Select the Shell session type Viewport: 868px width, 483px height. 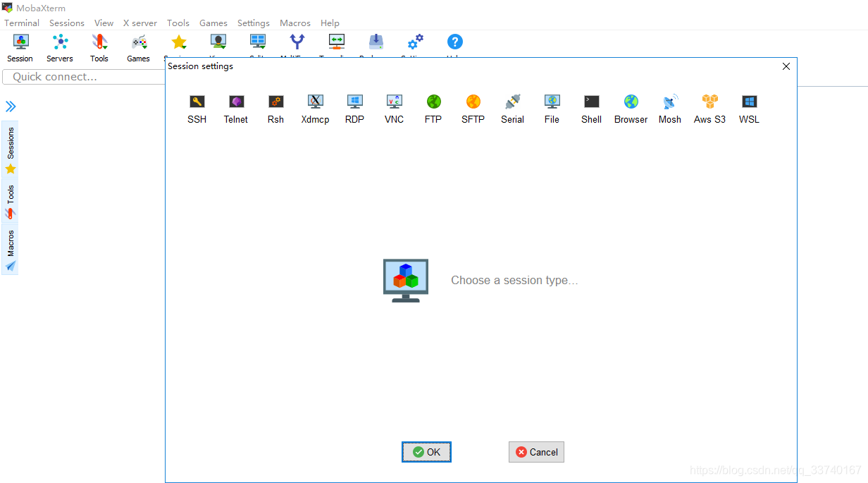591,109
